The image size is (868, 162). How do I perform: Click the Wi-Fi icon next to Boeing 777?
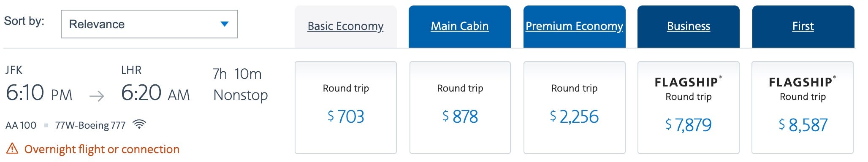[x=139, y=124]
